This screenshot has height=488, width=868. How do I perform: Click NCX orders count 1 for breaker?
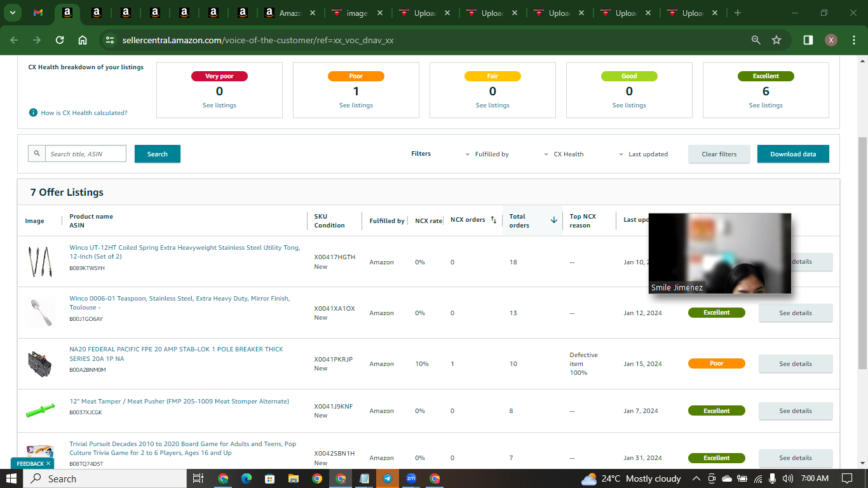click(x=452, y=364)
